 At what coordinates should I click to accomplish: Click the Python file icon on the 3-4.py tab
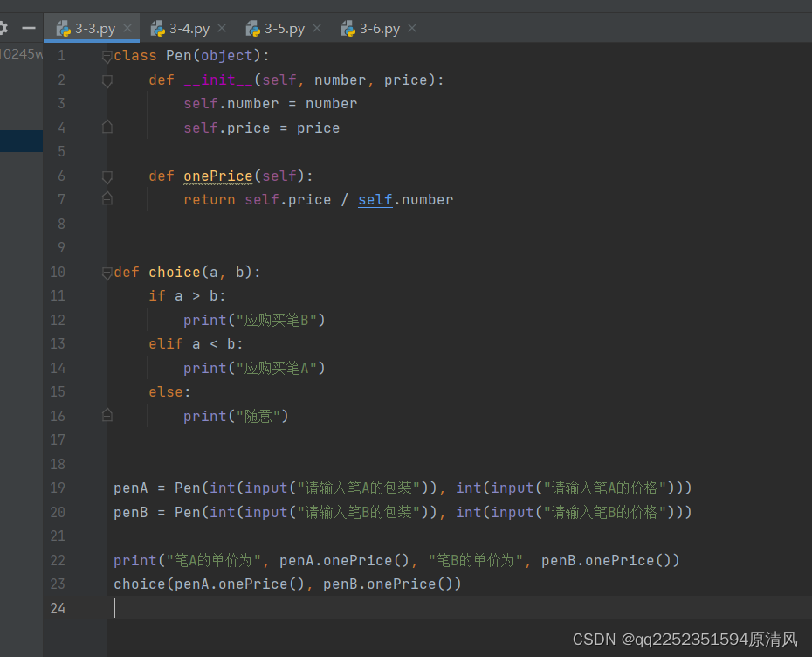click(159, 27)
